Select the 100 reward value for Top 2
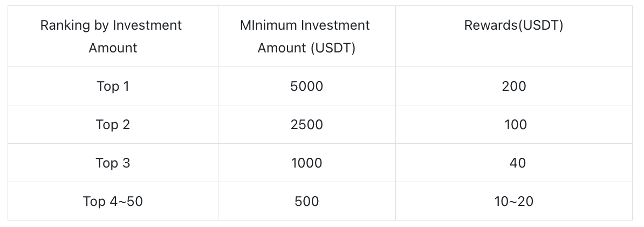The height and width of the screenshot is (227, 644). pos(515,125)
